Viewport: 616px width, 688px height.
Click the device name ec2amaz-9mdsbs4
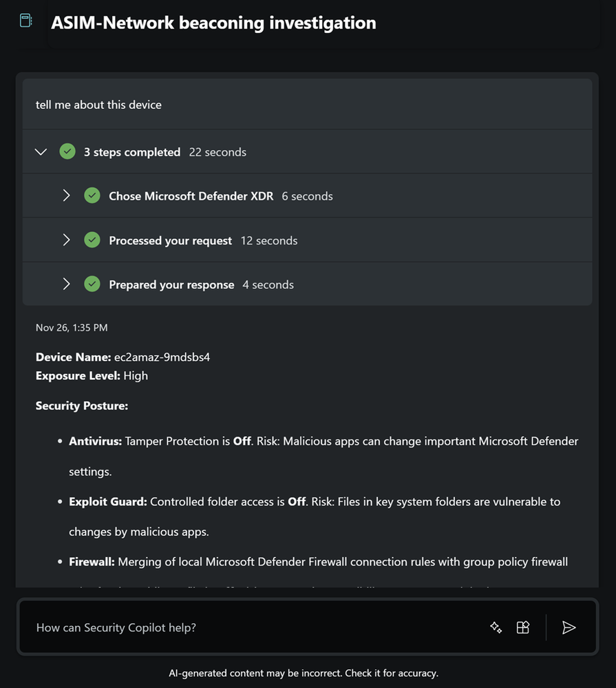[x=162, y=357]
